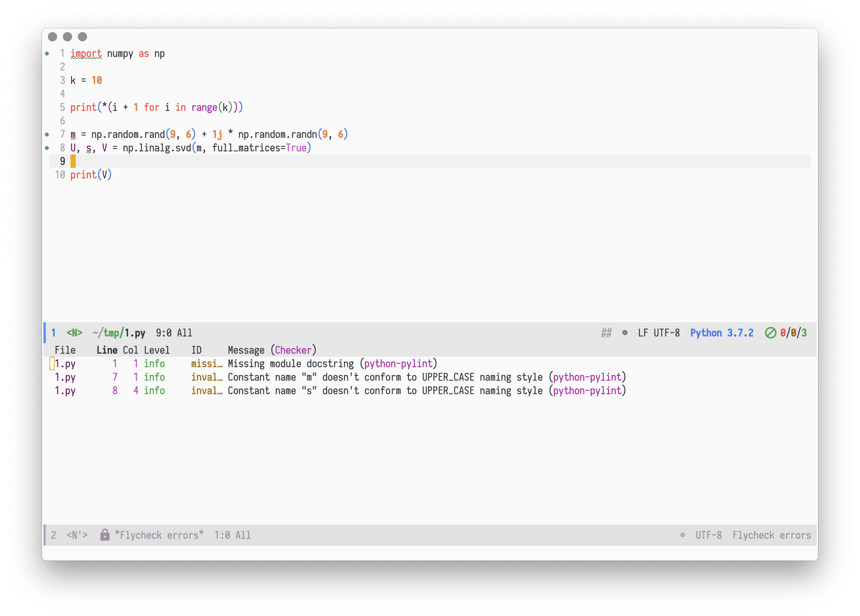Click the Flycheck status circle icon in modeline
Viewport: 860px width, 616px height.
[771, 333]
